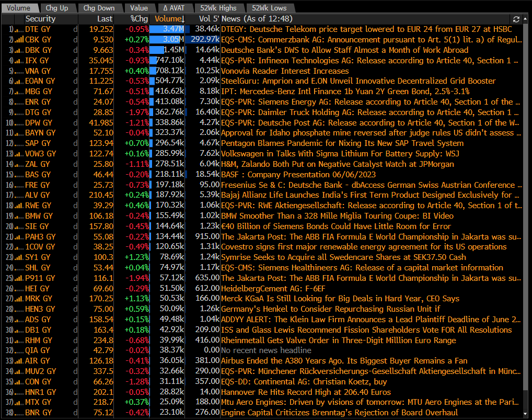This screenshot has width=532, height=420.
Task: Sort by the Vol 5' column header
Action: 209,19
